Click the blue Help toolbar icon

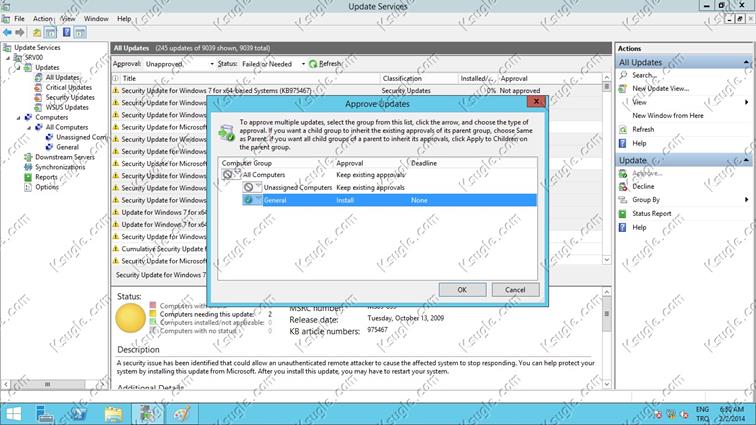coord(67,33)
